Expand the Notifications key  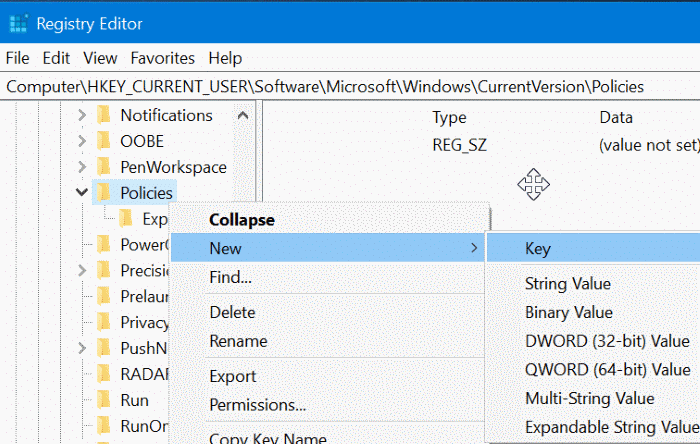[82, 115]
